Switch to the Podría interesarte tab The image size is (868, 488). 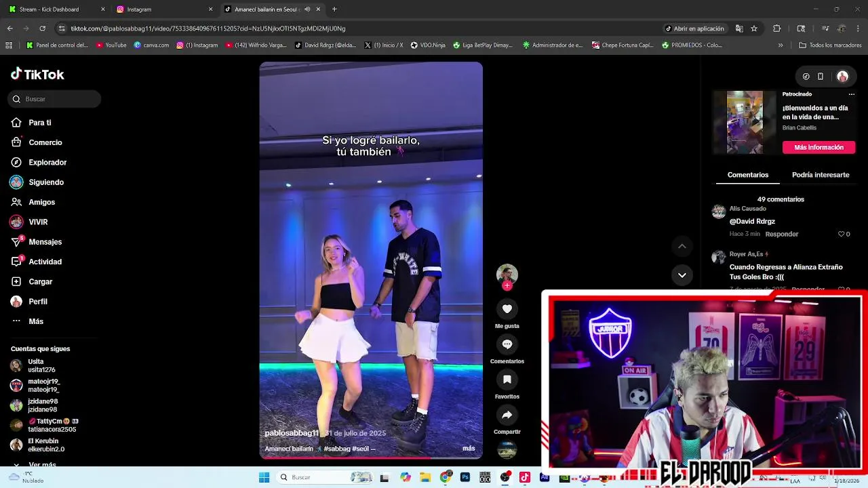(x=821, y=175)
